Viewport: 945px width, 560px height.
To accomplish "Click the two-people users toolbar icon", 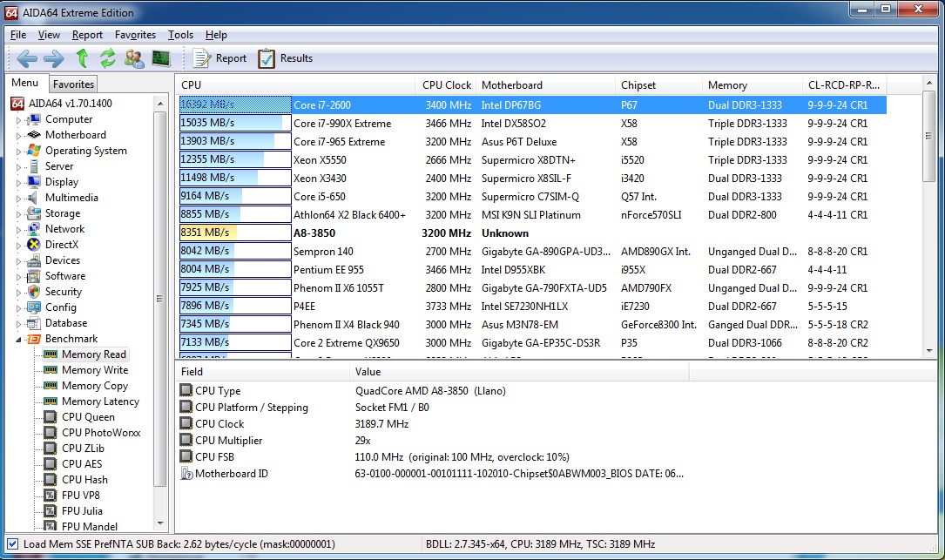I will click(x=134, y=58).
